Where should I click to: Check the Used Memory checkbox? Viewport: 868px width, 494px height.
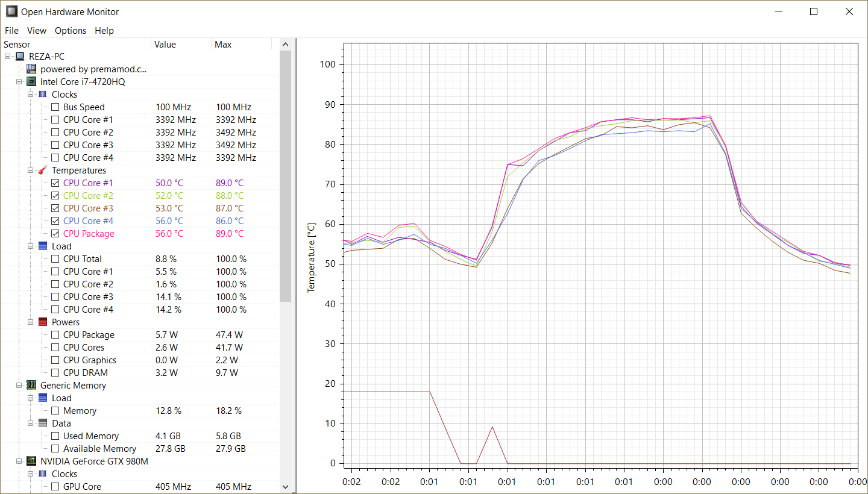tap(55, 436)
